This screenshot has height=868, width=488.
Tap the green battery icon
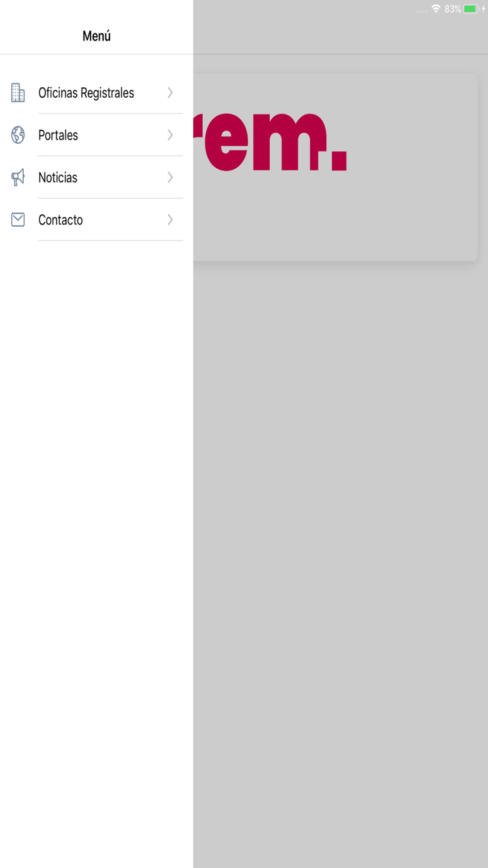(x=471, y=9)
